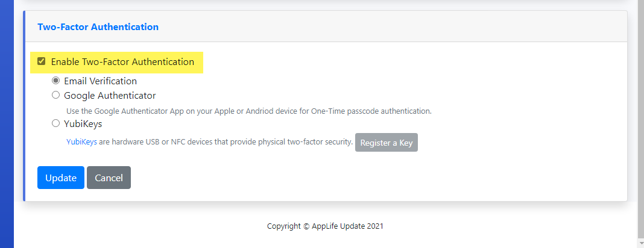Select the Email Verification radio button
Viewport: 644px width, 248px height.
56,80
